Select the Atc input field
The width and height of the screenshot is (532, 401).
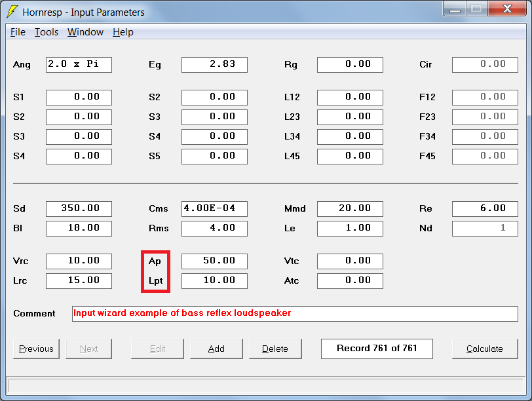[x=350, y=281]
